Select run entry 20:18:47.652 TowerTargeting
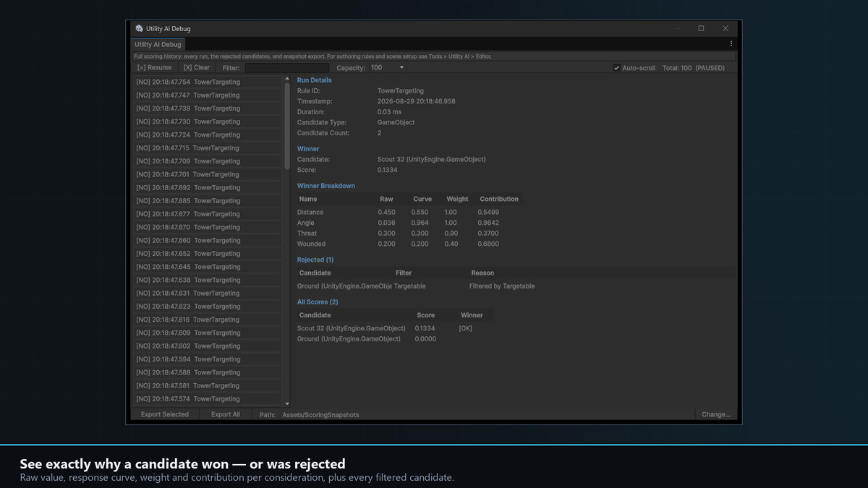868x488 pixels. click(x=208, y=254)
